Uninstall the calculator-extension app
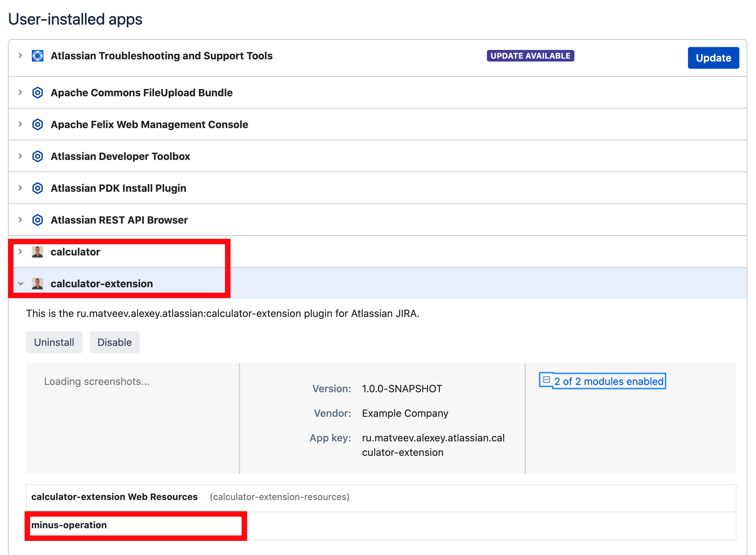This screenshot has height=555, width=756. coord(54,342)
